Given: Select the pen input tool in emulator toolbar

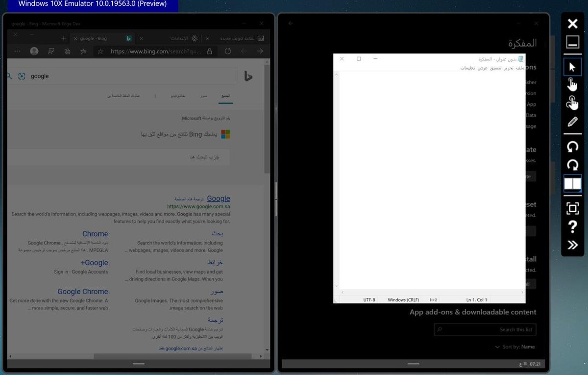Looking at the screenshot, I should pos(572,122).
